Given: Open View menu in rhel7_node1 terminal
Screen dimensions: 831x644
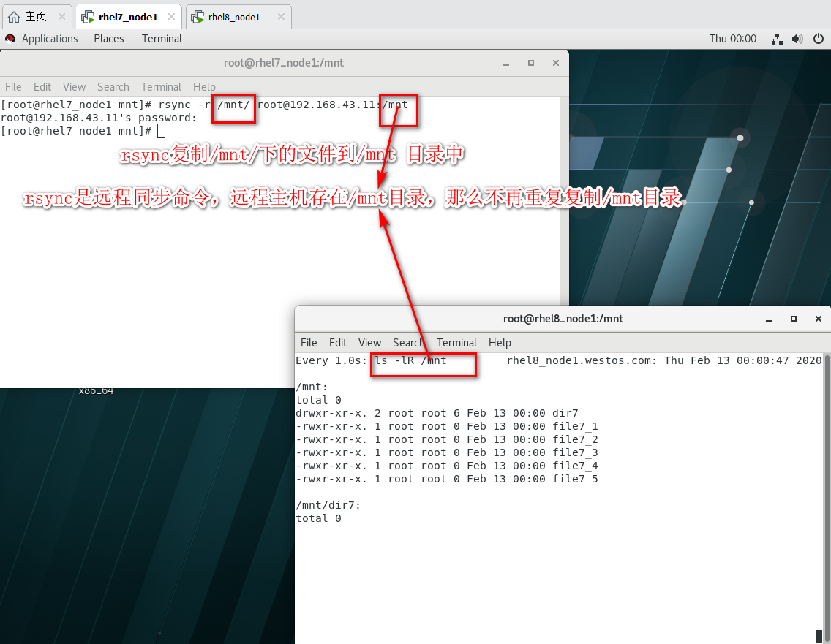Looking at the screenshot, I should (x=74, y=87).
